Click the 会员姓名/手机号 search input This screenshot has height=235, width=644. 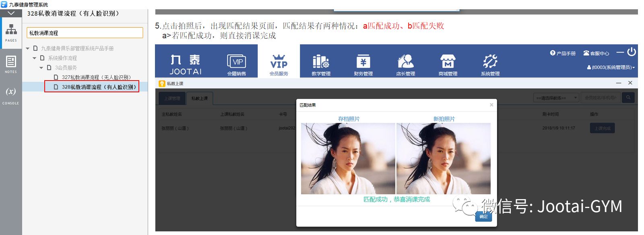click(601, 98)
